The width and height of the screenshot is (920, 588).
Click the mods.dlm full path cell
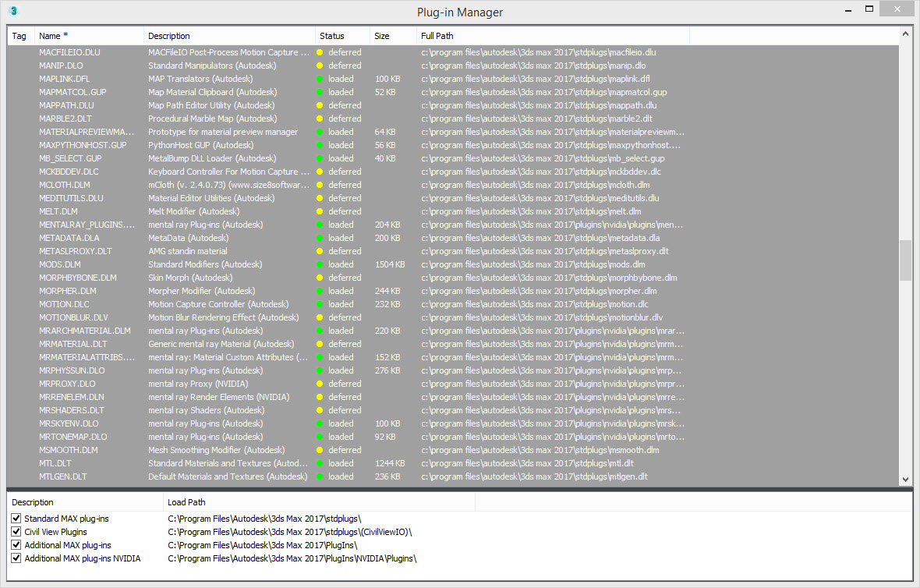coord(533,264)
